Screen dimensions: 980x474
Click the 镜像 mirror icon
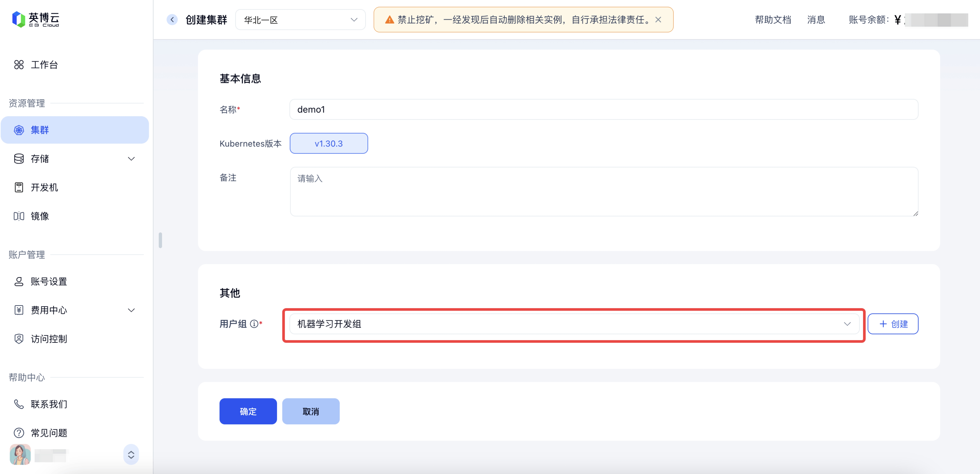[x=19, y=216]
